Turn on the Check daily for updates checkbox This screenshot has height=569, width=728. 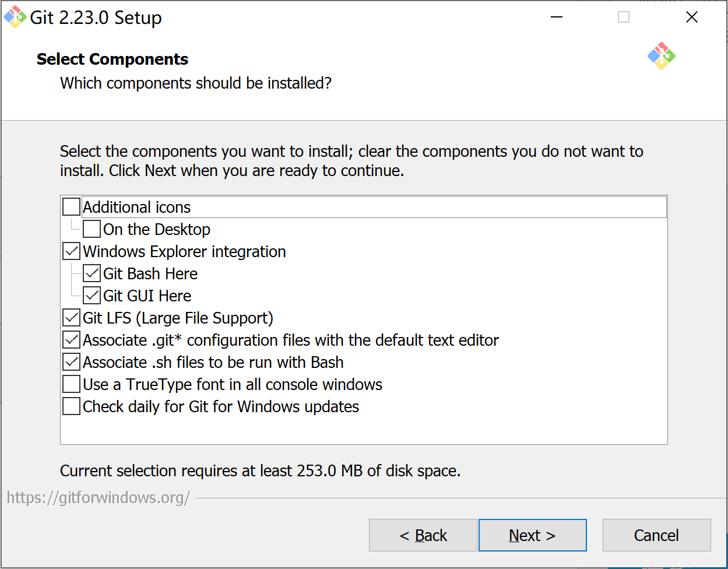click(x=72, y=406)
